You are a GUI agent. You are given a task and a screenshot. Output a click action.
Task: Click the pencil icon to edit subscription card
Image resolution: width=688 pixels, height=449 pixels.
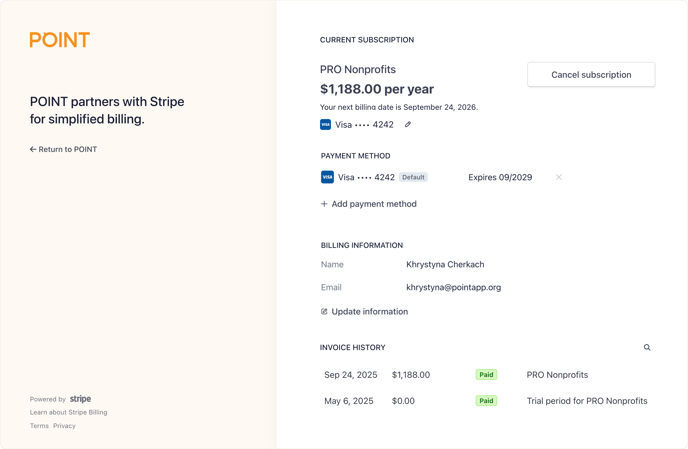pyautogui.click(x=408, y=125)
